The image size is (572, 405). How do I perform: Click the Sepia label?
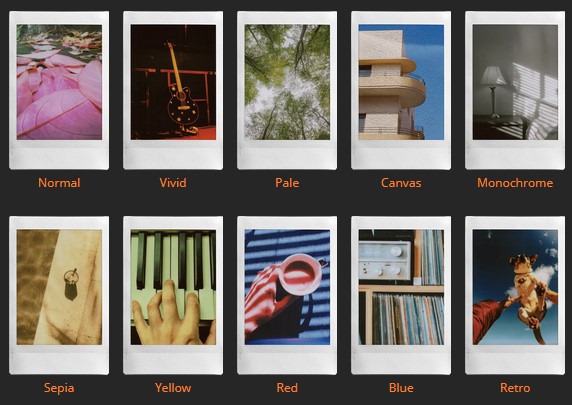pyautogui.click(x=59, y=388)
